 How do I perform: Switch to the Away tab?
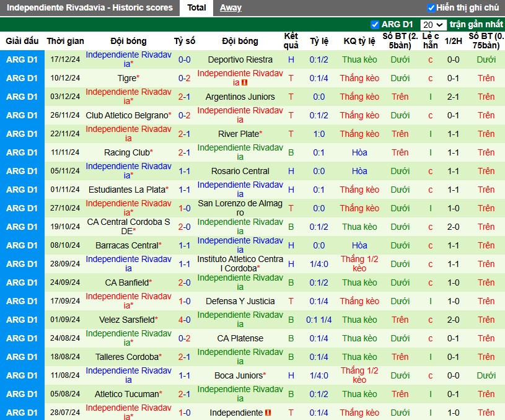231,7
